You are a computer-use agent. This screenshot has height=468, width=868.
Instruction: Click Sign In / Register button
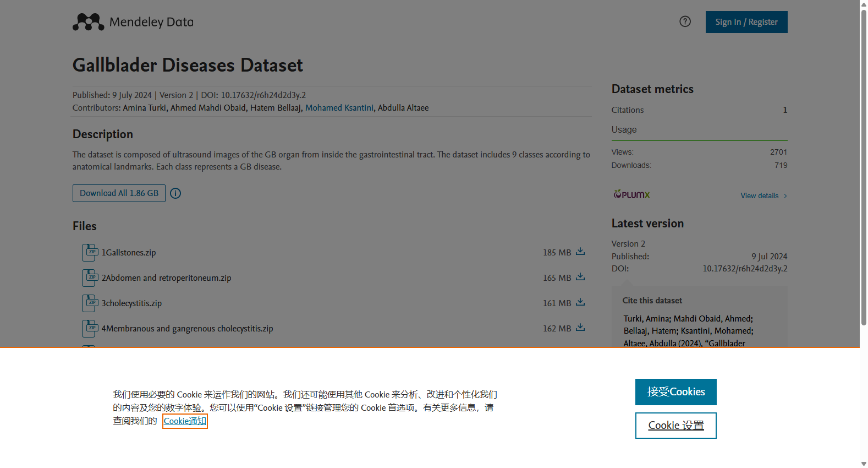(x=746, y=22)
